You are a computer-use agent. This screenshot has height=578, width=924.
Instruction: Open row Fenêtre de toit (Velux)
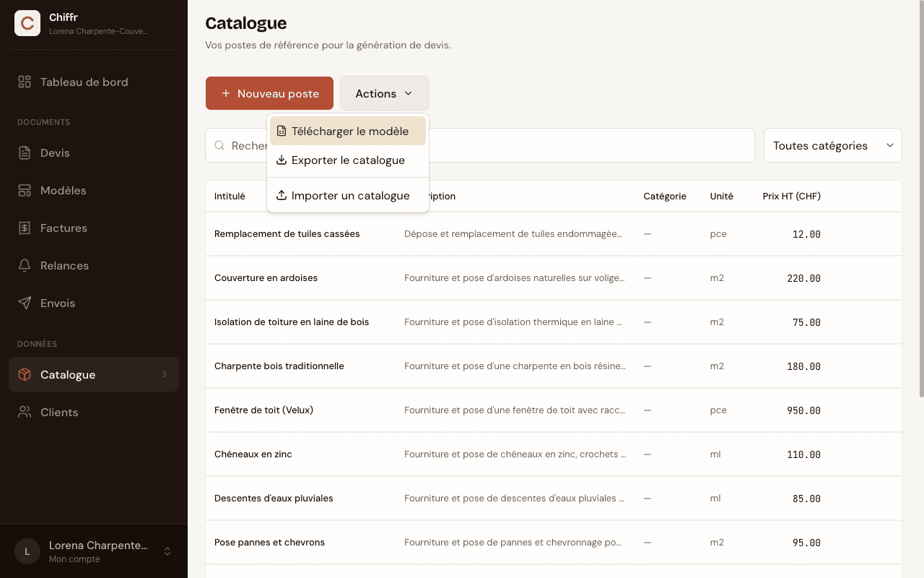pyautogui.click(x=554, y=410)
